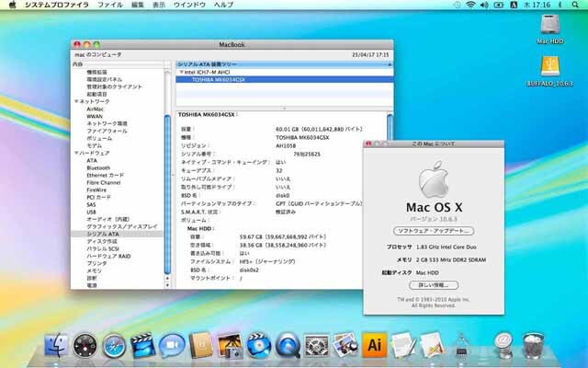588x368 pixels.
Task: Open the battery status menu
Action: tap(499, 5)
